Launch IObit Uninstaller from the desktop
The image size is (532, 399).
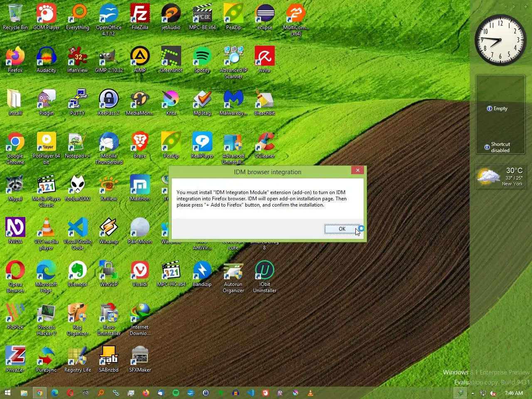click(265, 276)
